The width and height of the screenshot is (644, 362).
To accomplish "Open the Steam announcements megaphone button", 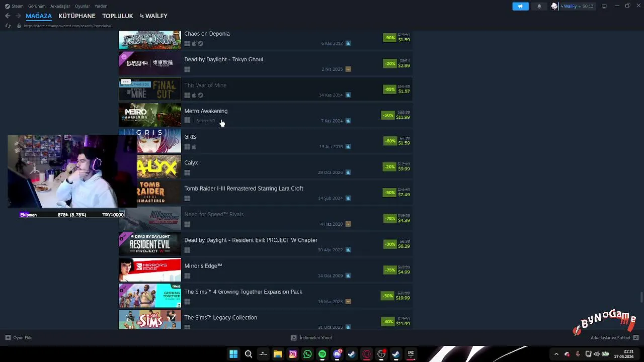I will coord(520,6).
